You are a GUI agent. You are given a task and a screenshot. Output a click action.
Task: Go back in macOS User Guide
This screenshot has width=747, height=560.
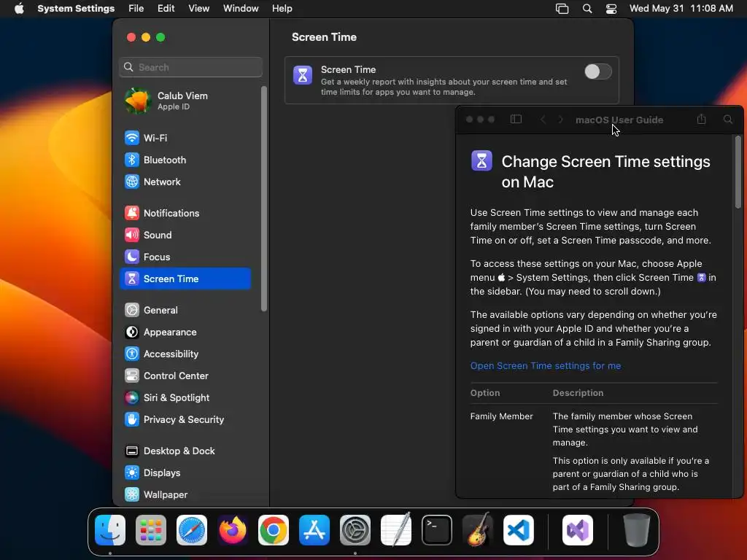(x=543, y=120)
